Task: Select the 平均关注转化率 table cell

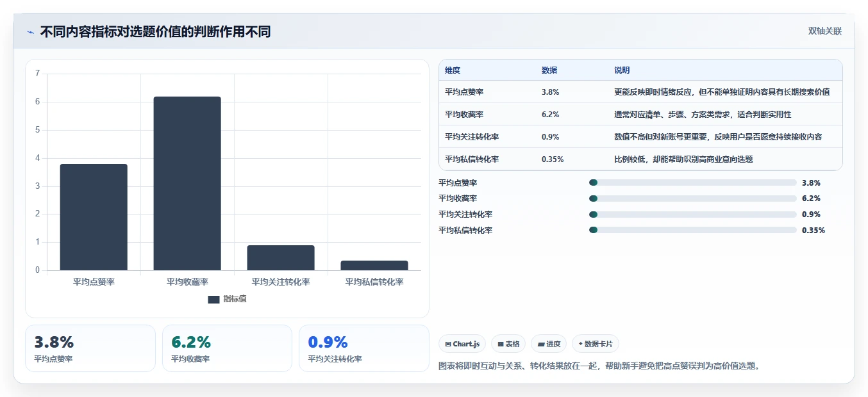Action: click(x=472, y=137)
